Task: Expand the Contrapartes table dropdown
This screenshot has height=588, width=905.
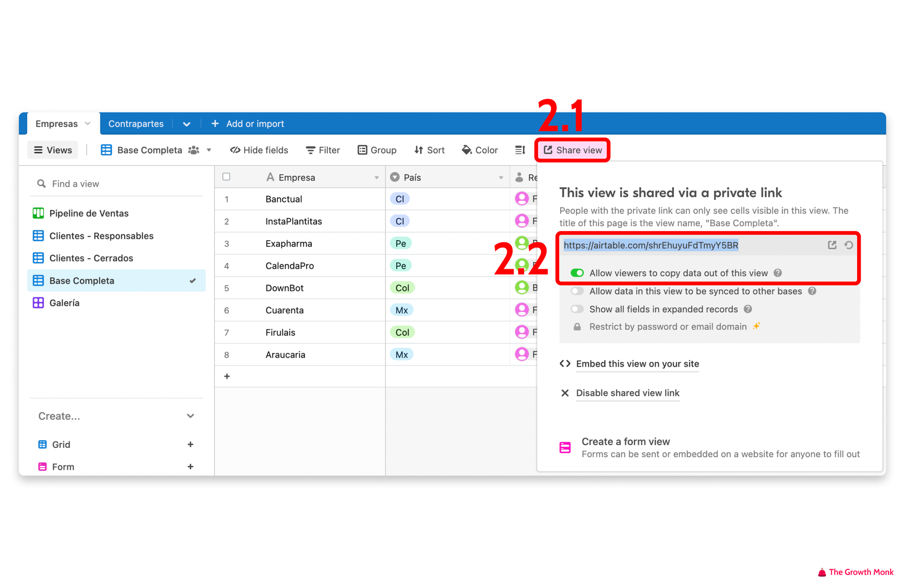Action: point(188,124)
